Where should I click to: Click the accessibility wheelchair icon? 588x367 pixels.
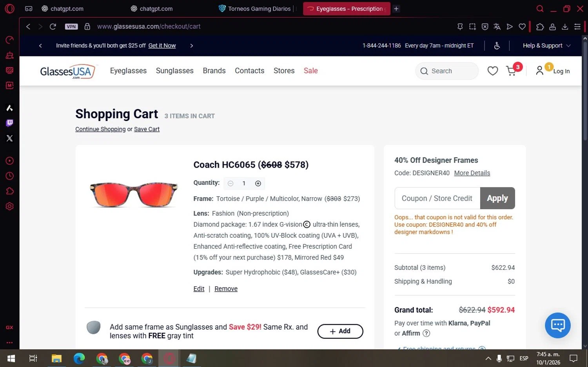[x=497, y=46]
